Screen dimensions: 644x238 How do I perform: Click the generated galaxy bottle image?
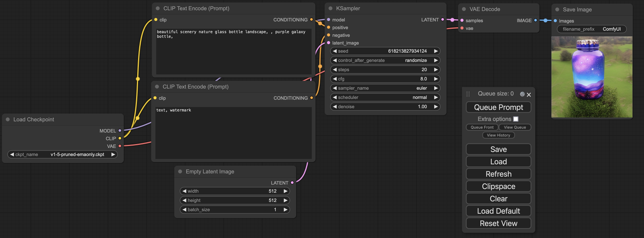592,77
